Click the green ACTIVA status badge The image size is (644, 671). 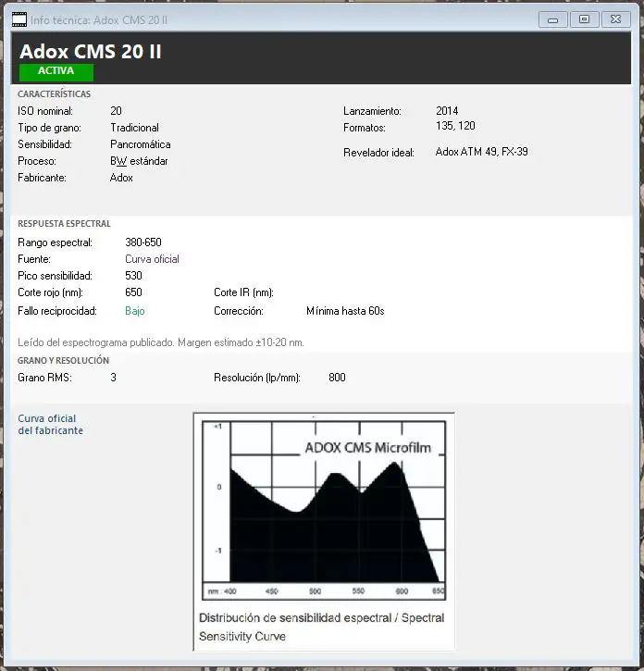click(x=56, y=71)
